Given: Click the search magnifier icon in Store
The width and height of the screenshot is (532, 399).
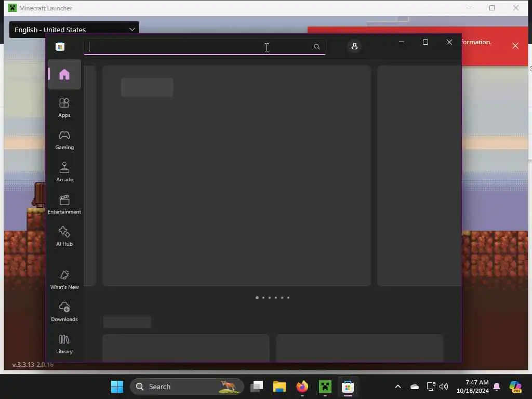Looking at the screenshot, I should point(316,46).
